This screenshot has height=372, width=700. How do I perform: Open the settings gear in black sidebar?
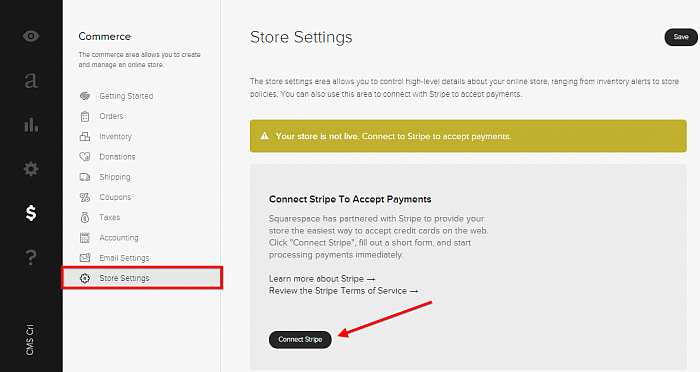click(x=31, y=169)
